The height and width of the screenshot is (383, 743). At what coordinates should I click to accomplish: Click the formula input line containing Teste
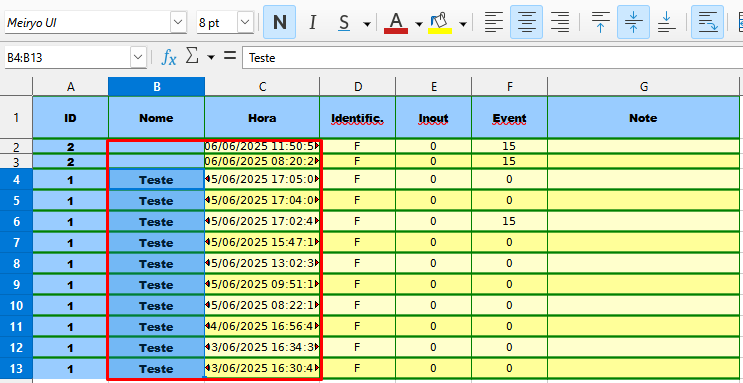[492, 58]
